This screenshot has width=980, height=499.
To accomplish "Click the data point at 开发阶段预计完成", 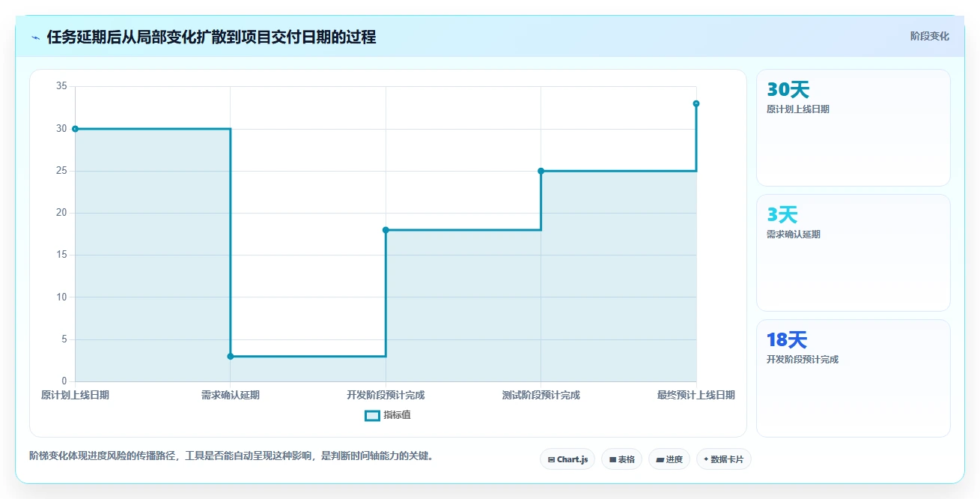I will pos(386,230).
